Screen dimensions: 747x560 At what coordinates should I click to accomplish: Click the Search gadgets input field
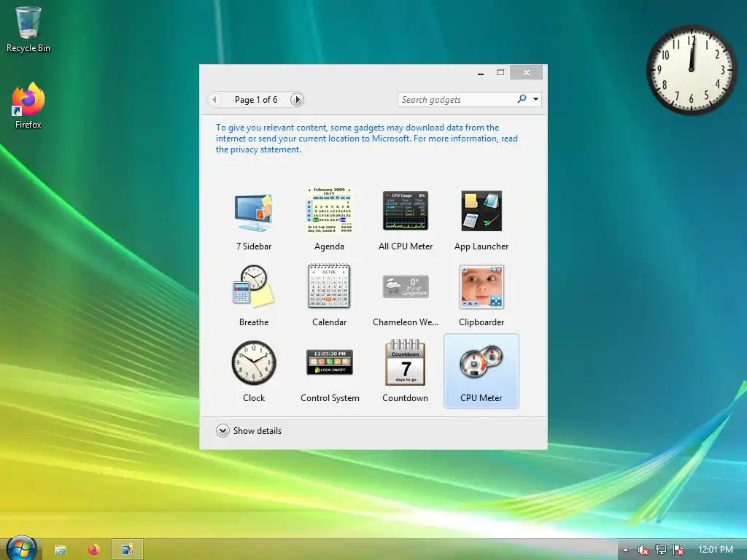(x=457, y=99)
